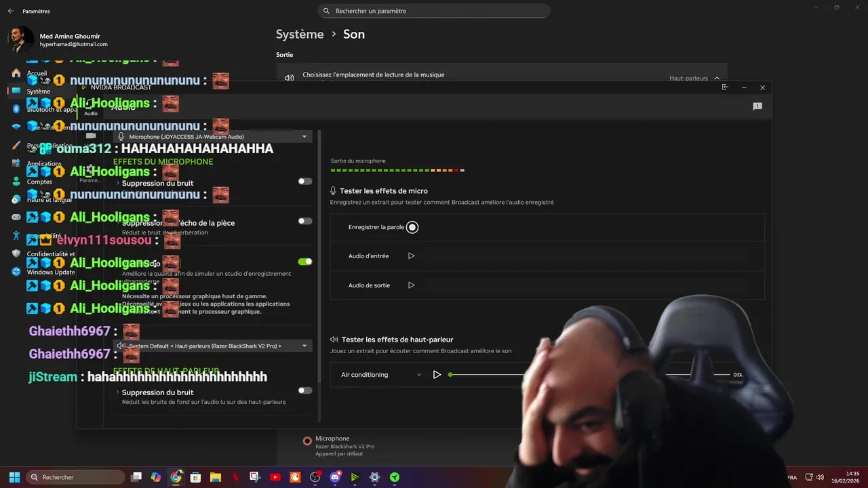This screenshot has height=488, width=868.
Task: Turn off the green studio voice toggle
Action: 305,262
